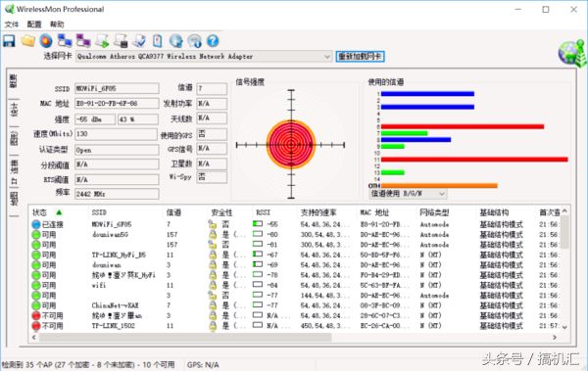Click the globe with info badge icon

(194, 40)
